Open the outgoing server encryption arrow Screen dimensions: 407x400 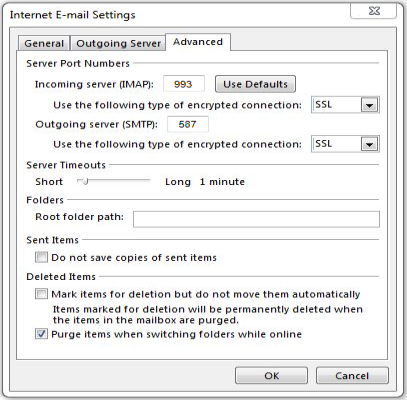coord(369,144)
